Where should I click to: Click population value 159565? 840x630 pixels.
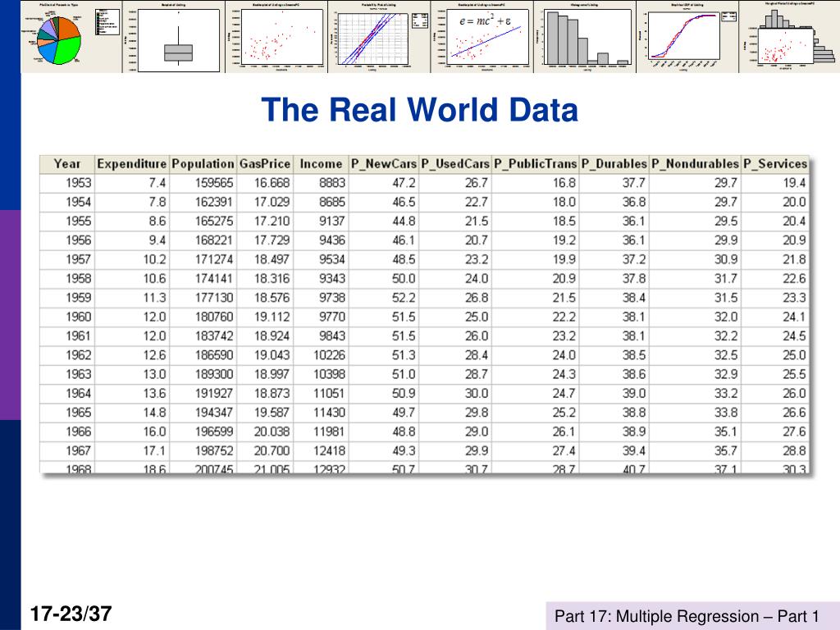pos(214,183)
